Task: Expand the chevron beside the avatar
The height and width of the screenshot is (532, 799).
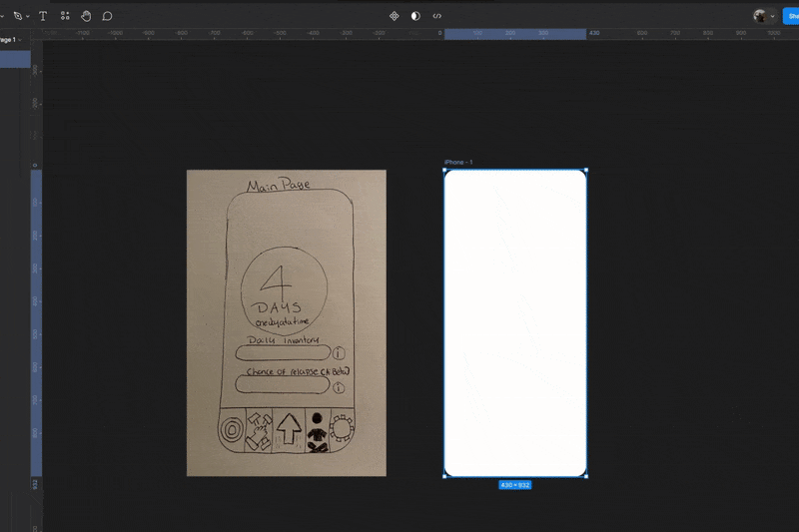Action: point(773,17)
